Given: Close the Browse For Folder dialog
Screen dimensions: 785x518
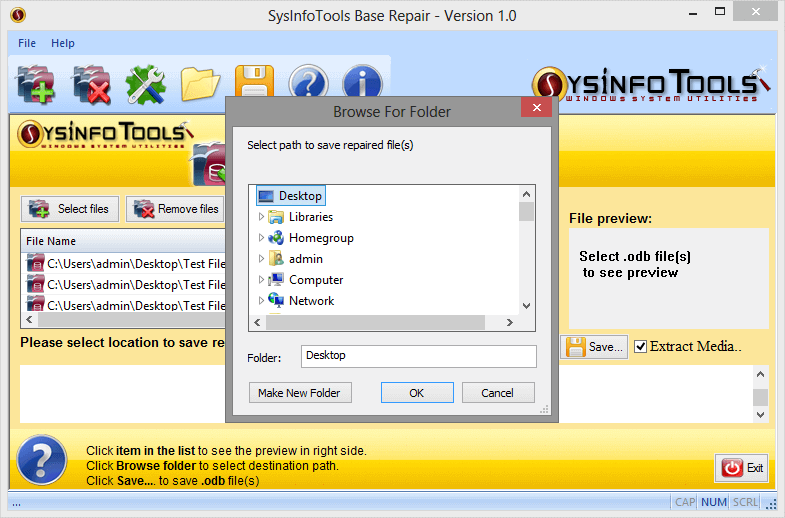Looking at the screenshot, I should pyautogui.click(x=536, y=107).
